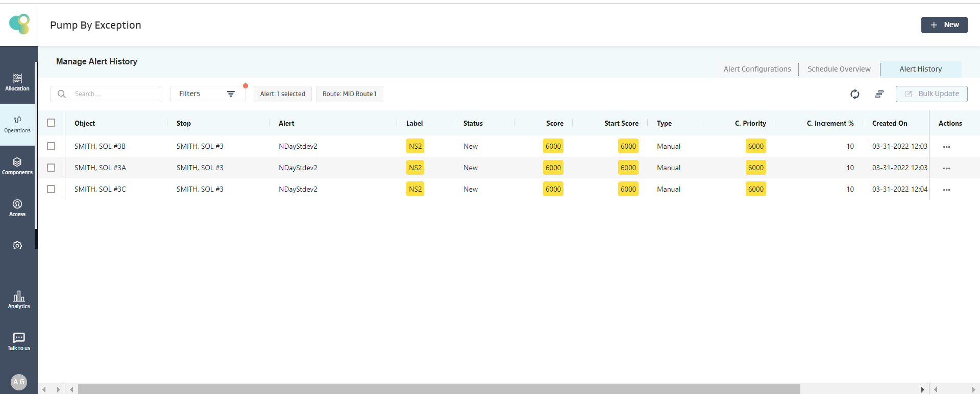Switch to the Alert Configurations tab
This screenshot has width=980, height=394.
[757, 69]
